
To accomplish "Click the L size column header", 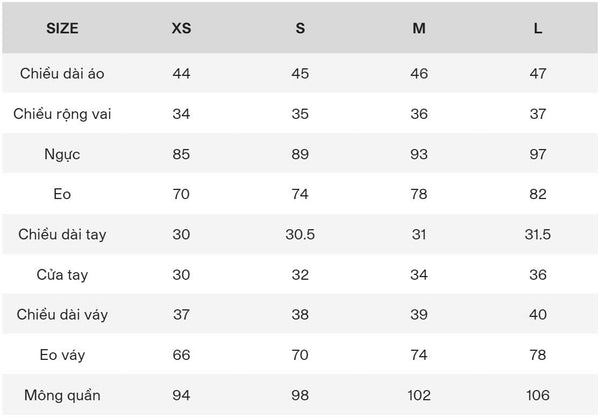I will point(538,28).
